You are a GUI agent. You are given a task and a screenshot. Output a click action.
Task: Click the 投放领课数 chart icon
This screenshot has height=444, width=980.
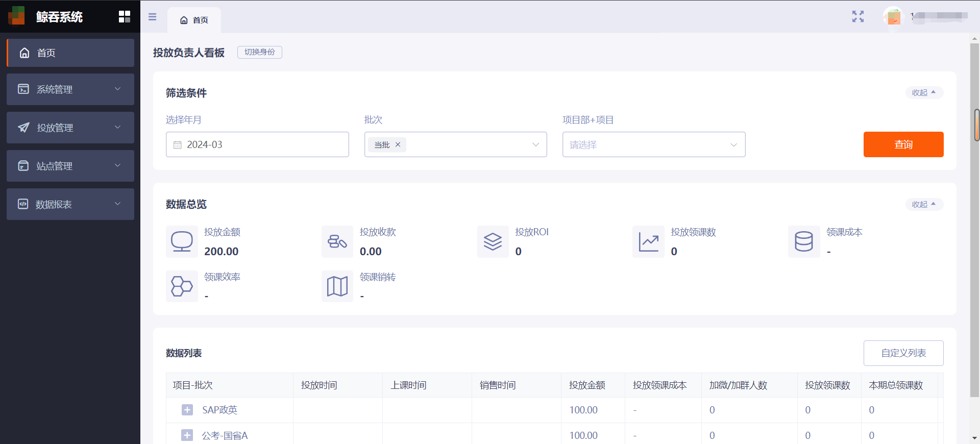pyautogui.click(x=648, y=241)
